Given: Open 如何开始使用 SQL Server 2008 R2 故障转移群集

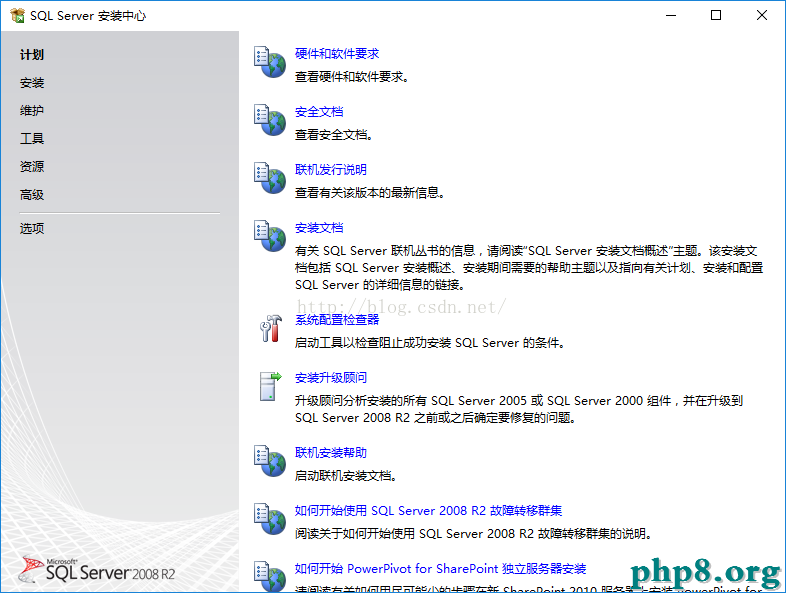Looking at the screenshot, I should pos(429,511).
